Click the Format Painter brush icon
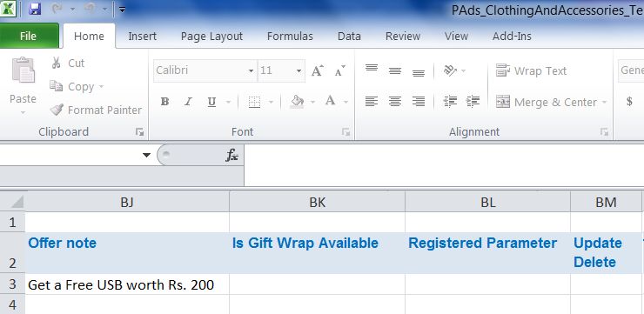Image resolution: width=644 pixels, height=314 pixels. [x=57, y=110]
